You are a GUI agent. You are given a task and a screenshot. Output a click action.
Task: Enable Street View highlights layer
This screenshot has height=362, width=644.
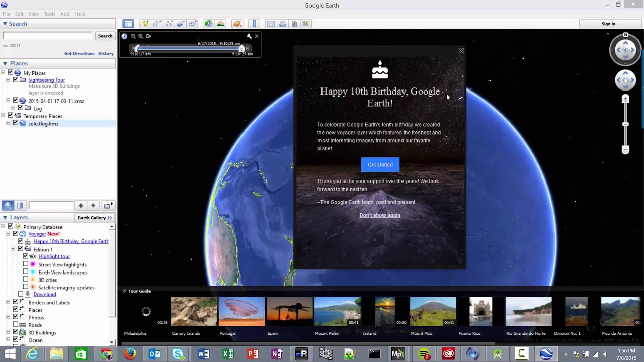[26, 264]
